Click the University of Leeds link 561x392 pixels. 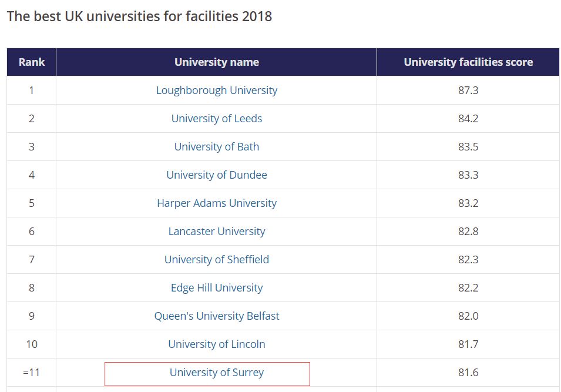(x=216, y=119)
